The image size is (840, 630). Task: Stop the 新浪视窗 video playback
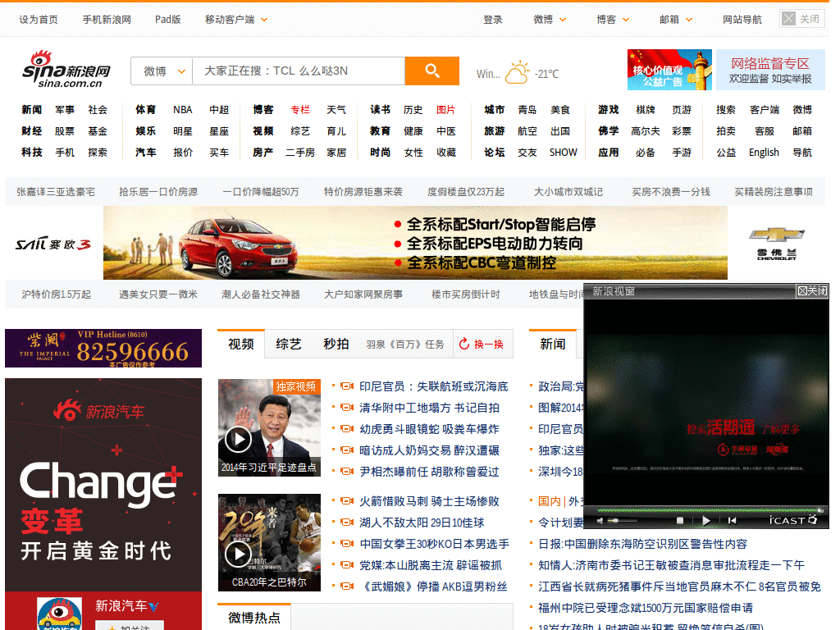(680, 520)
